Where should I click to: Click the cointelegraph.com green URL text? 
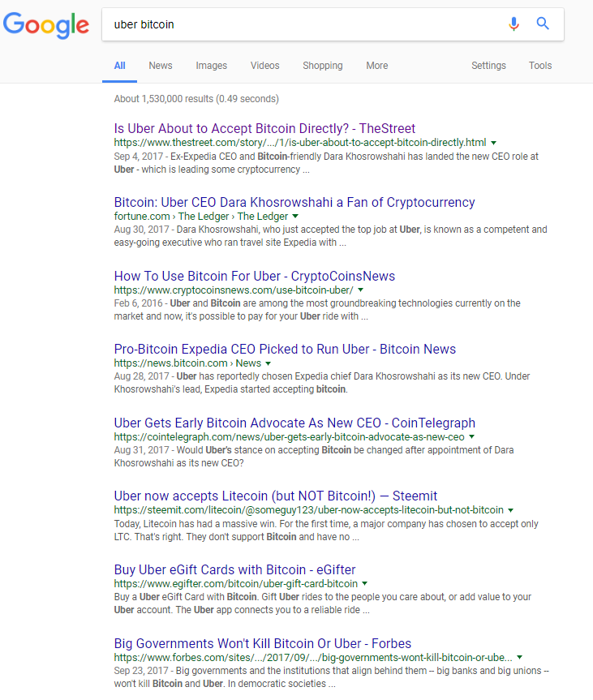coord(289,437)
